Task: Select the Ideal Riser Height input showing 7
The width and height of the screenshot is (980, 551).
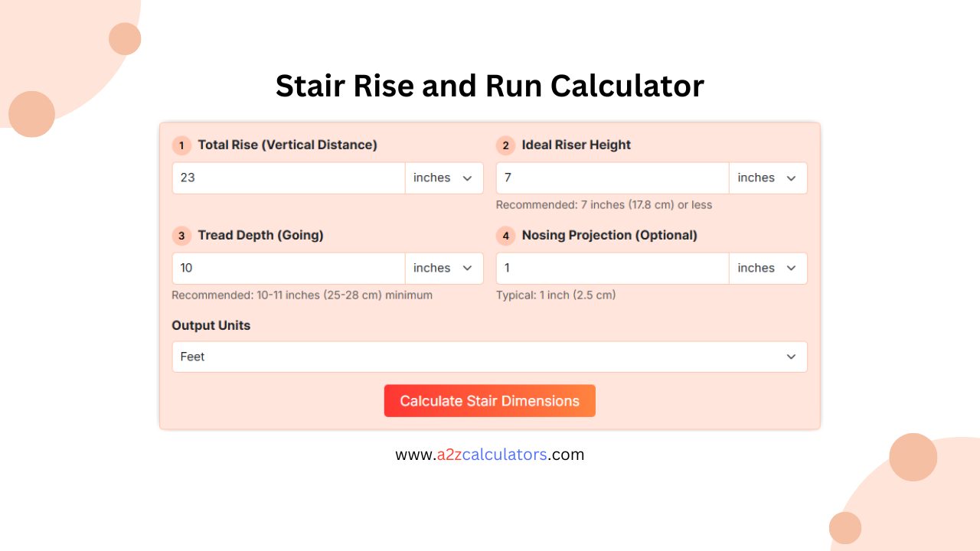Action: 612,178
